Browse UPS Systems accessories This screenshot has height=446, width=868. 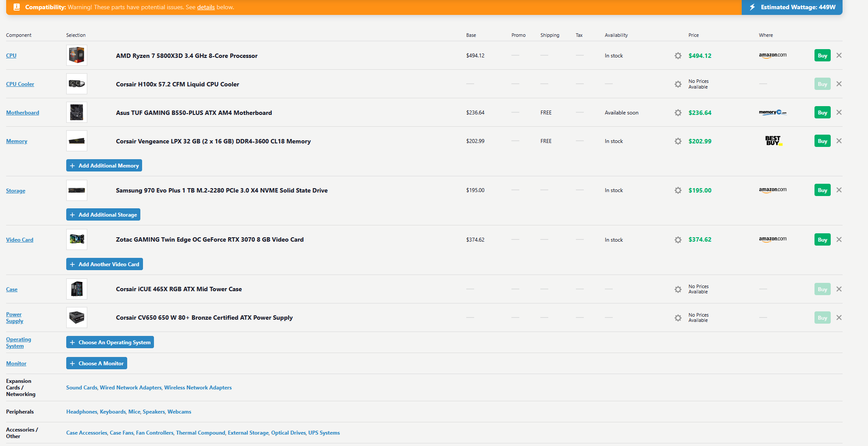(324, 433)
